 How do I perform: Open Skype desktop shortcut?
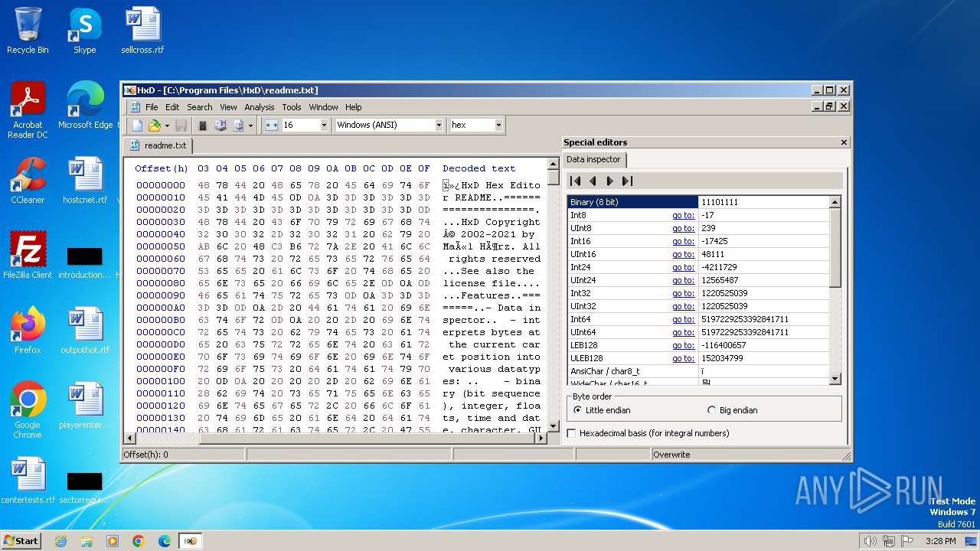click(85, 31)
